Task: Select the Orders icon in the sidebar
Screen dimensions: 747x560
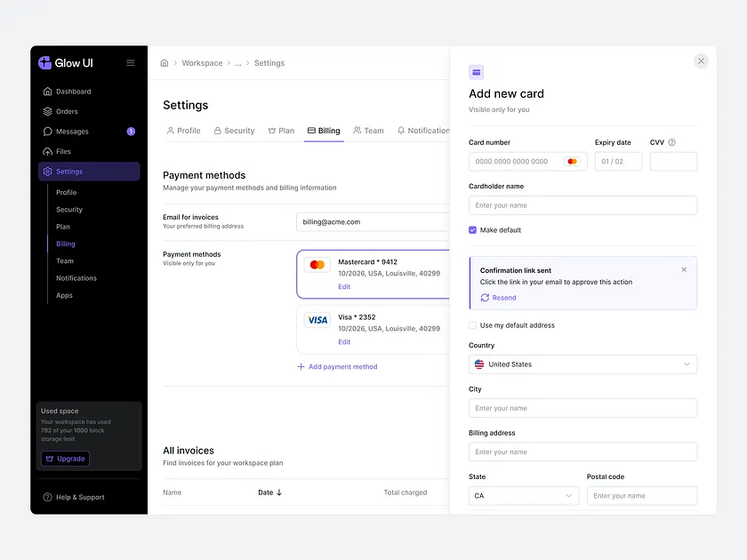Action: click(46, 111)
